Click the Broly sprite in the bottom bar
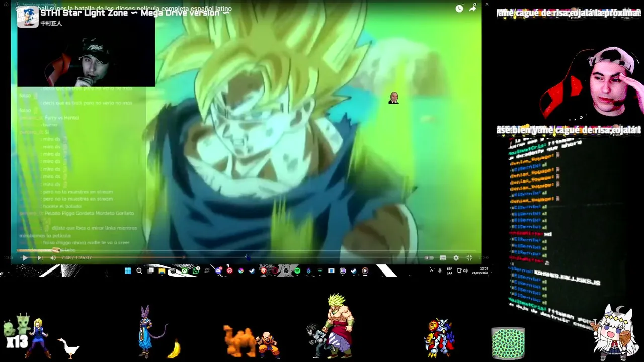 pyautogui.click(x=339, y=326)
